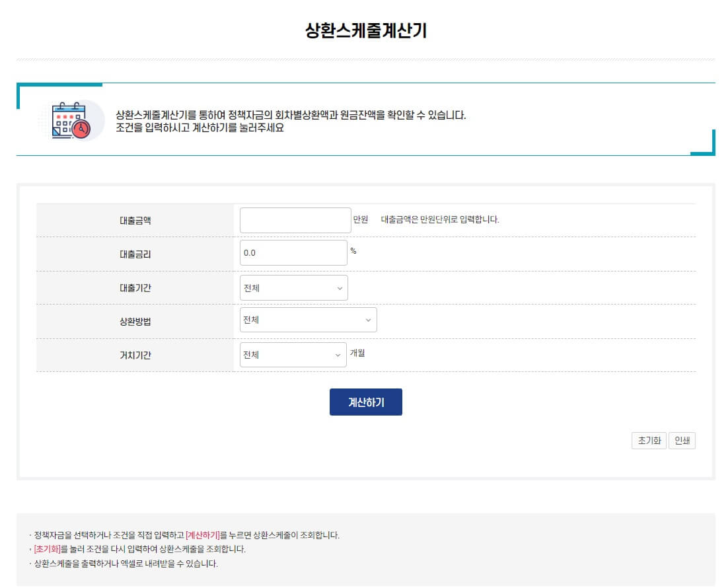The image size is (728, 588).
Task: Click the 대출기간 row label
Action: point(135,288)
